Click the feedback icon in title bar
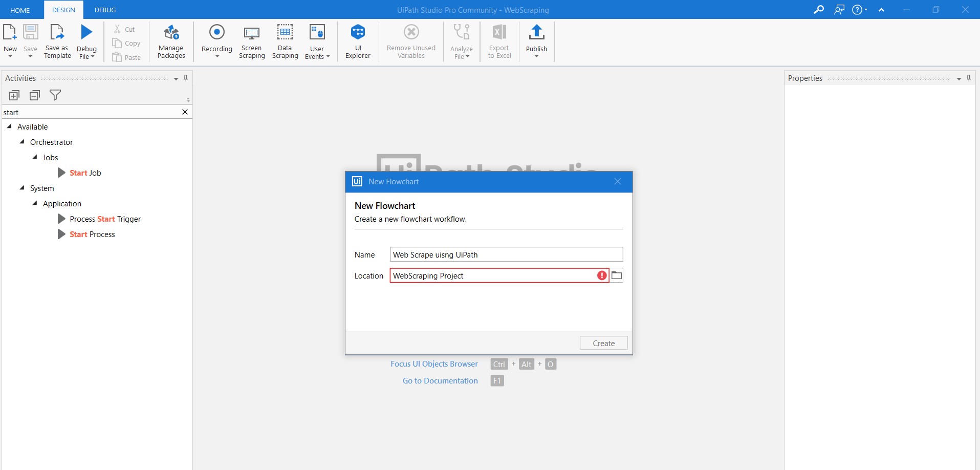Viewport: 980px width, 470px height. click(839, 10)
